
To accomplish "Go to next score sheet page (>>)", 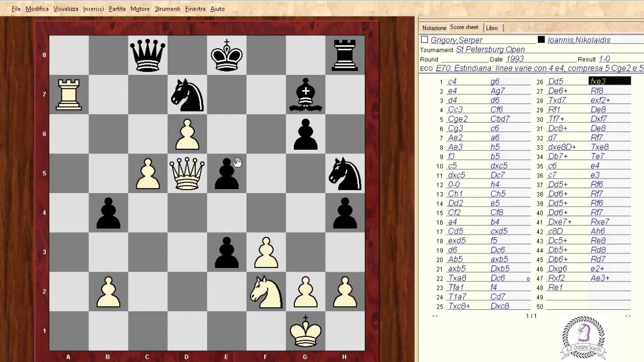I will (627, 316).
